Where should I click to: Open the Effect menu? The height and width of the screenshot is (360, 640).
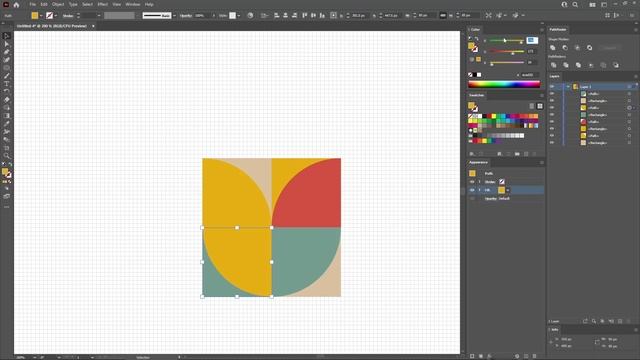point(102,4)
